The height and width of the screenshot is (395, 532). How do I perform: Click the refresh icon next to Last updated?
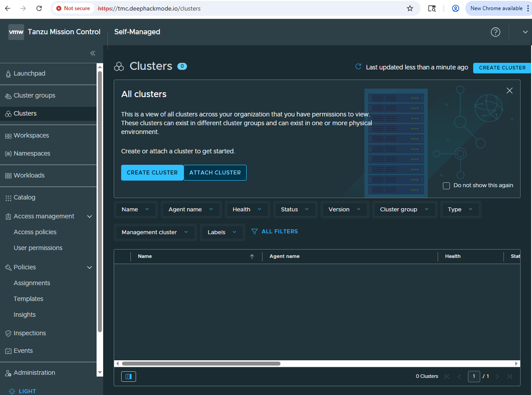(358, 67)
